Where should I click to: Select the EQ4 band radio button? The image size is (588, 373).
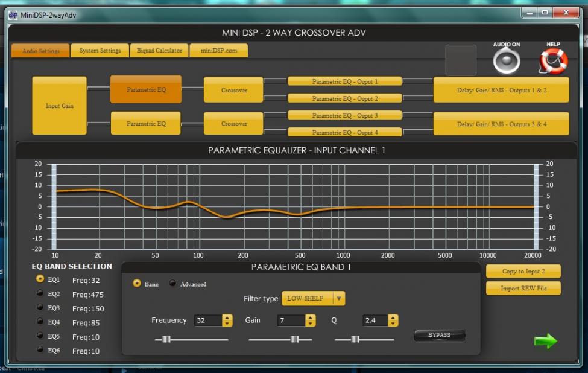(x=40, y=321)
